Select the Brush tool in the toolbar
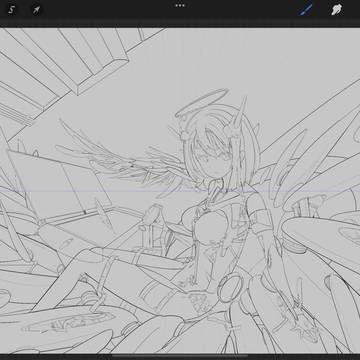 (x=306, y=10)
